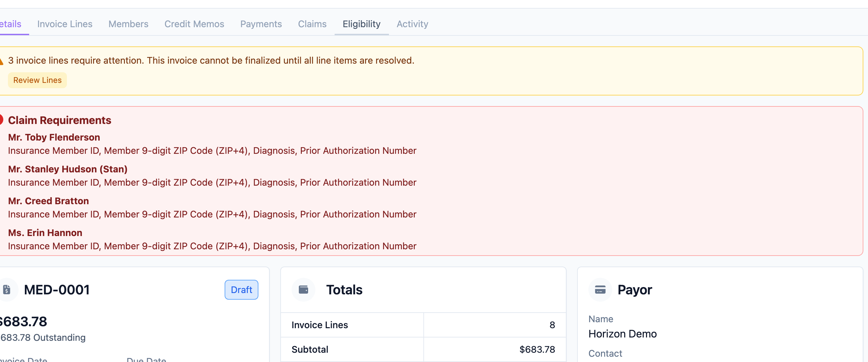Click the Invoice Lines count value 8

[552, 325]
